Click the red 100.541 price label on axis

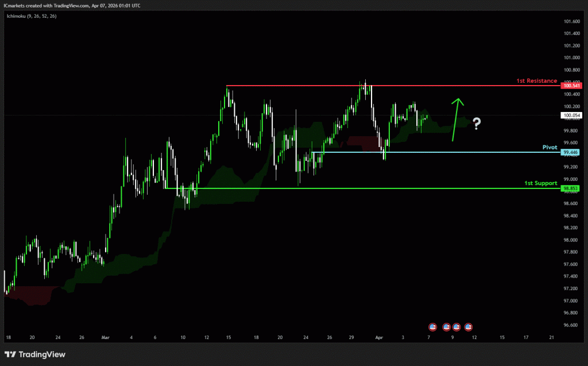click(x=572, y=85)
